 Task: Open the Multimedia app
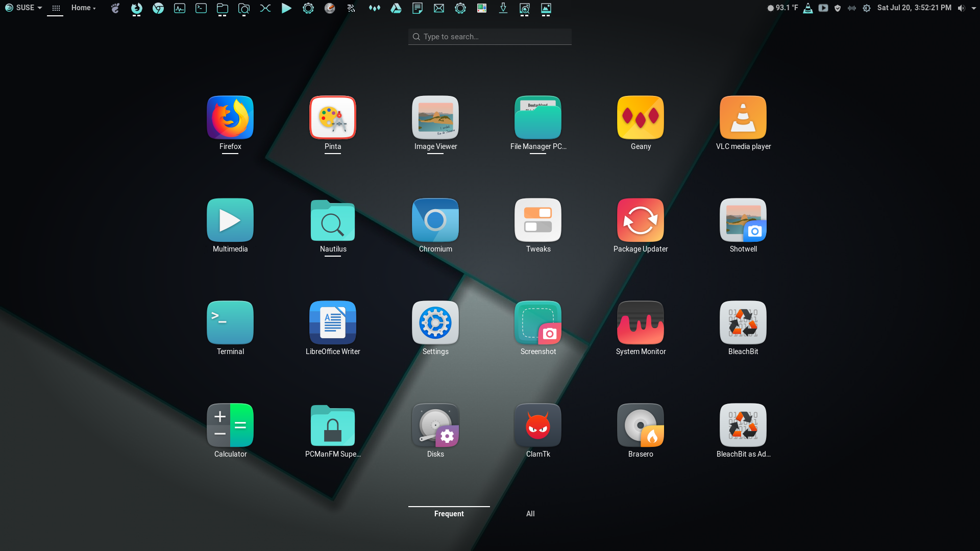[x=230, y=220]
